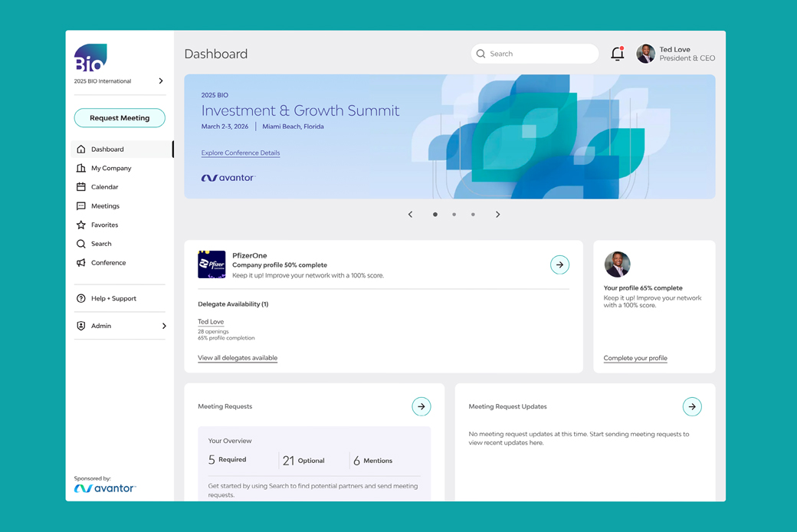Click the Ted Love profile avatar
Viewport: 797px width, 532px height.
[646, 54]
